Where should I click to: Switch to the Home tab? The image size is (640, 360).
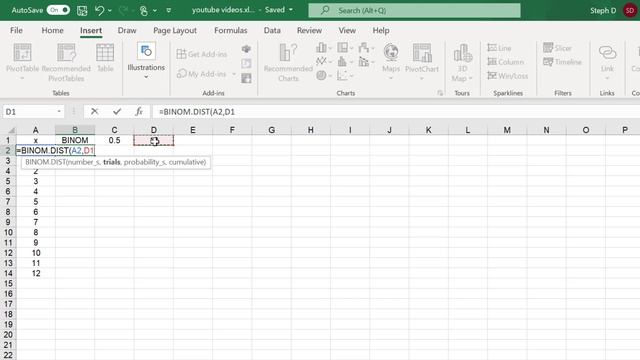pos(52,31)
